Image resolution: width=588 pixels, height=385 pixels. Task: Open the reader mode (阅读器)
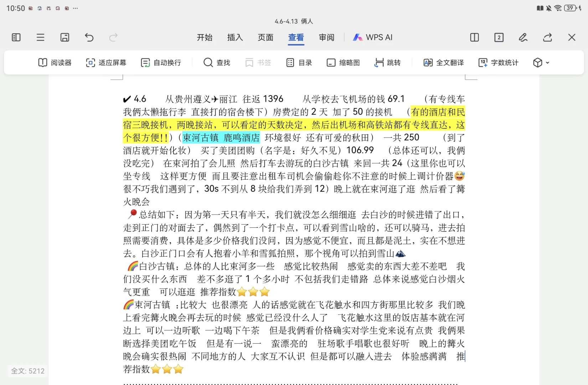[55, 62]
